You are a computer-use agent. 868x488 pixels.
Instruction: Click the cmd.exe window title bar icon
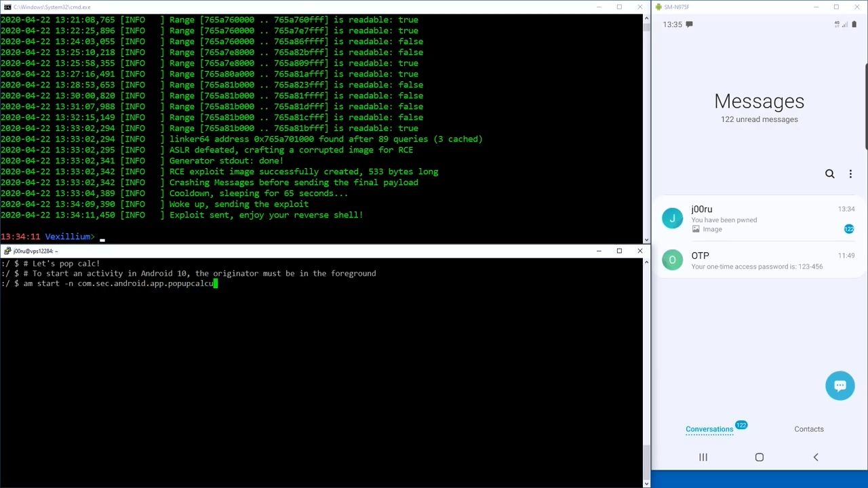click(7, 7)
